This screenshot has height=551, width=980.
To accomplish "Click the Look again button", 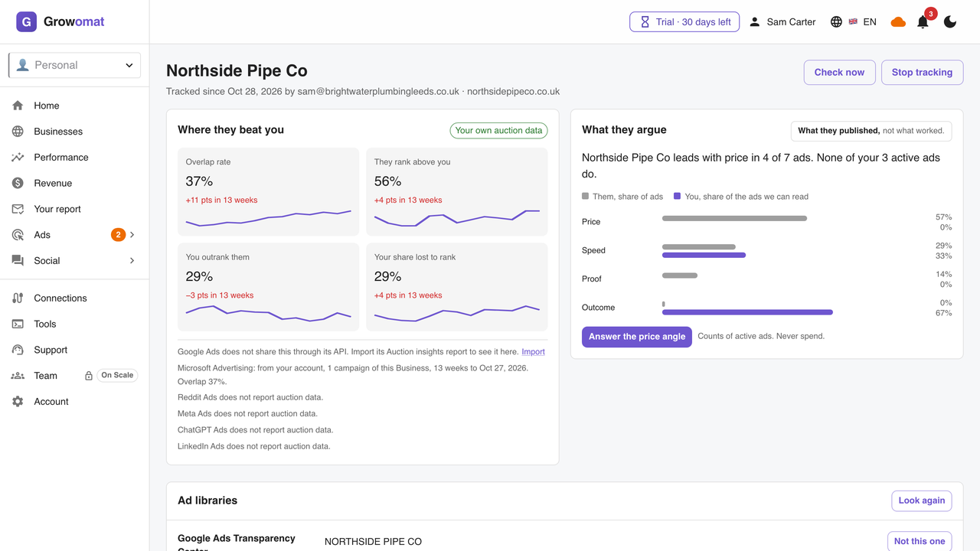I will coord(922,500).
